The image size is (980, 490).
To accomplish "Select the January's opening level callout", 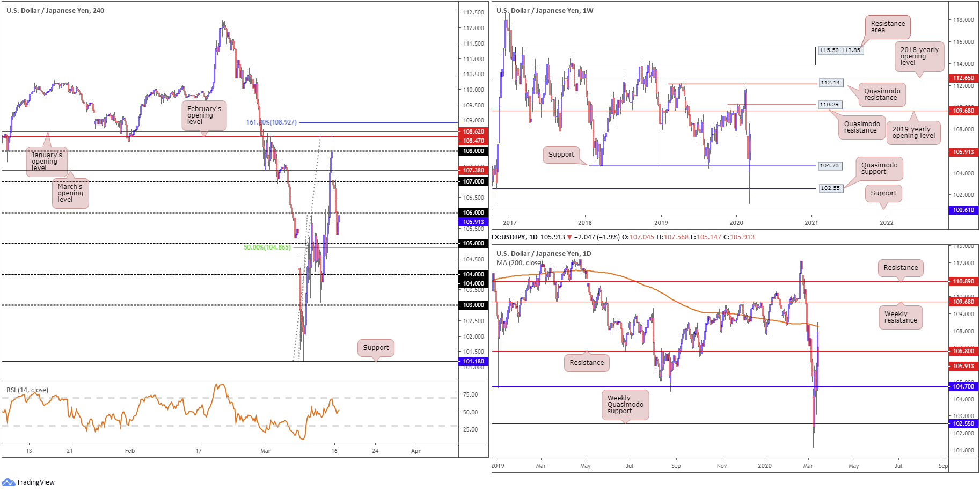I will [x=47, y=162].
